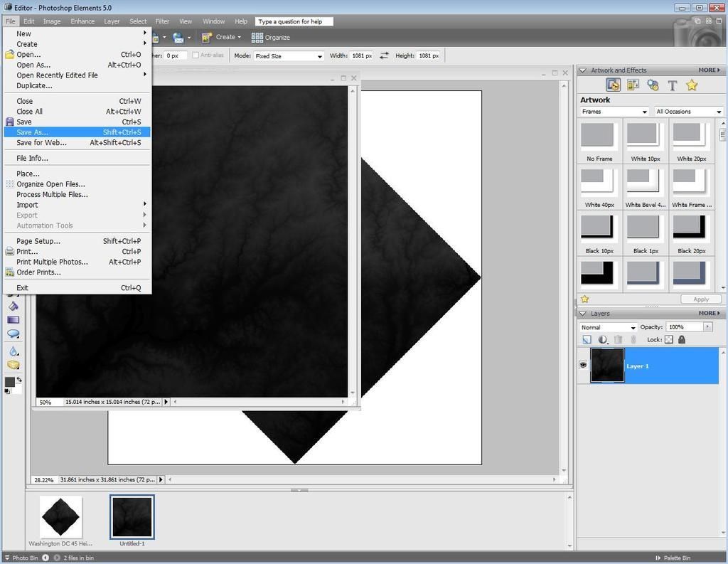This screenshot has width=728, height=564.
Task: Pick the Blur tool water drop
Action: (14, 351)
